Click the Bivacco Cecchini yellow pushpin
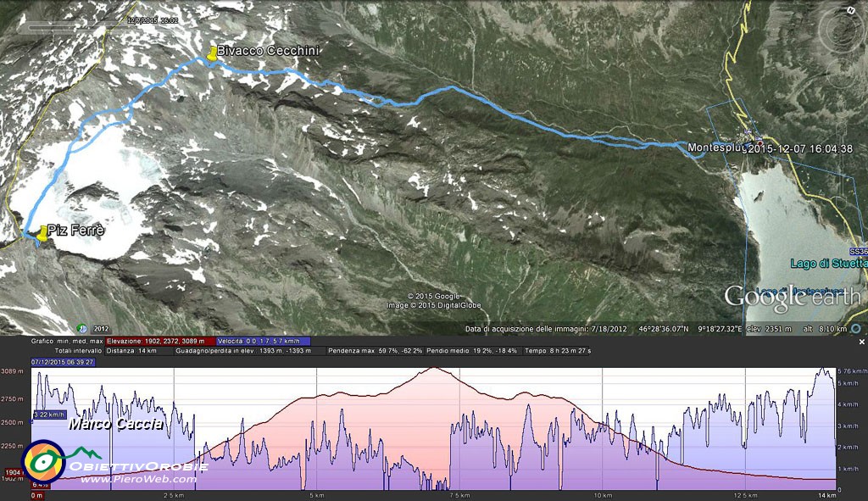 coord(211,53)
